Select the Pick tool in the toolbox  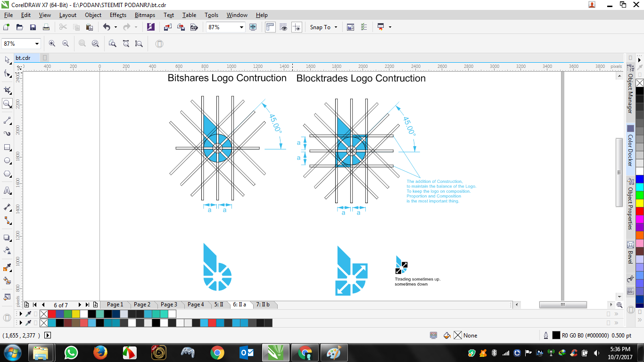[x=7, y=60]
